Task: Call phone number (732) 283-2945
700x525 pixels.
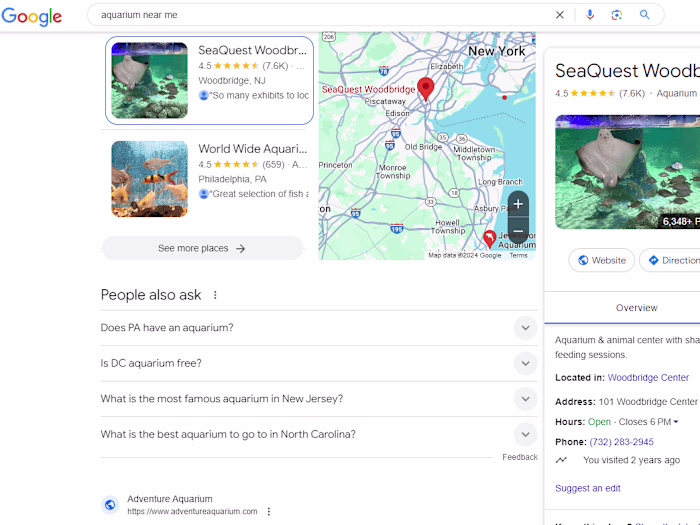Action: pyautogui.click(x=621, y=442)
